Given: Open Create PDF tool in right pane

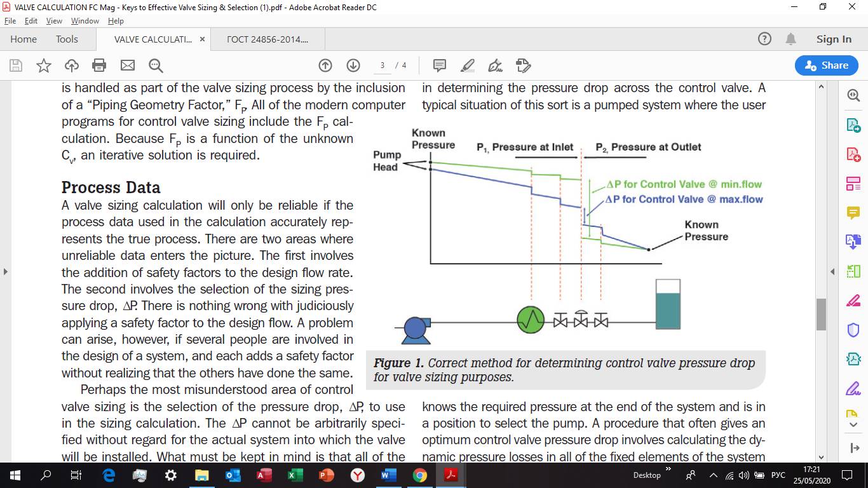Looking at the screenshot, I should coord(853,154).
